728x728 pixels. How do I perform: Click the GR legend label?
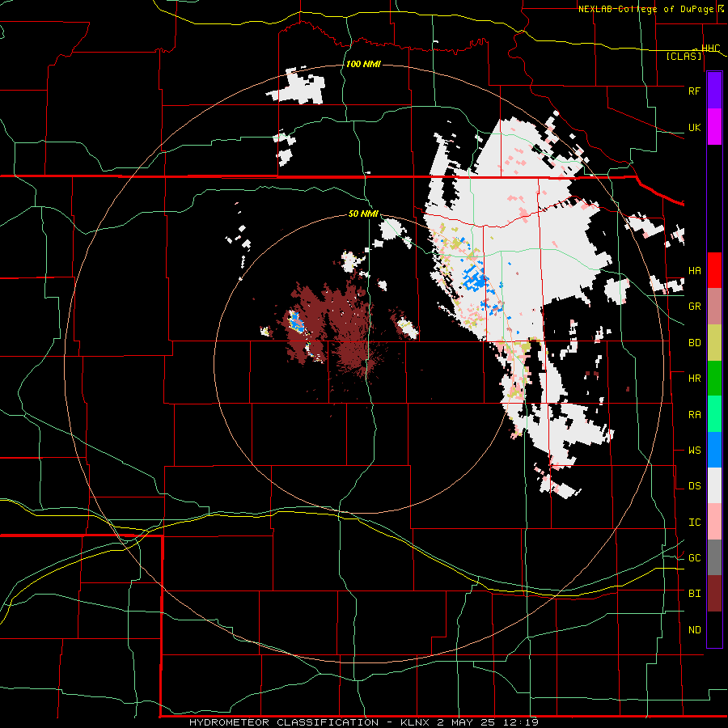[x=694, y=307]
